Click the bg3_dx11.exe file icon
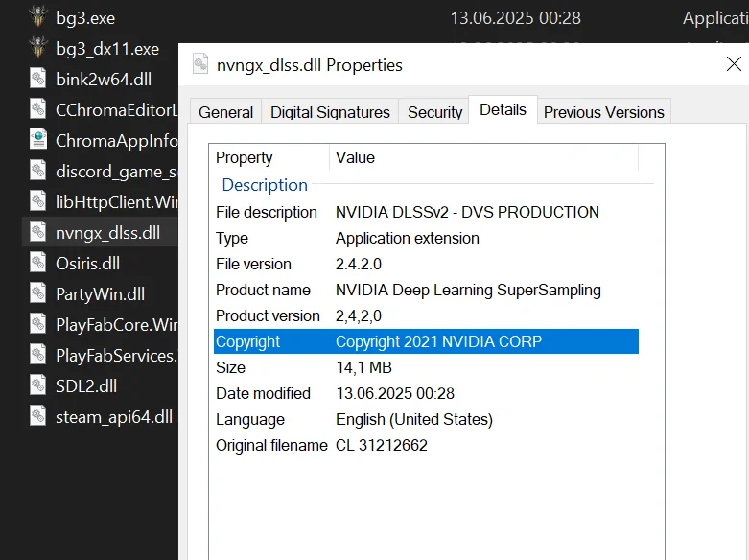 click(38, 48)
